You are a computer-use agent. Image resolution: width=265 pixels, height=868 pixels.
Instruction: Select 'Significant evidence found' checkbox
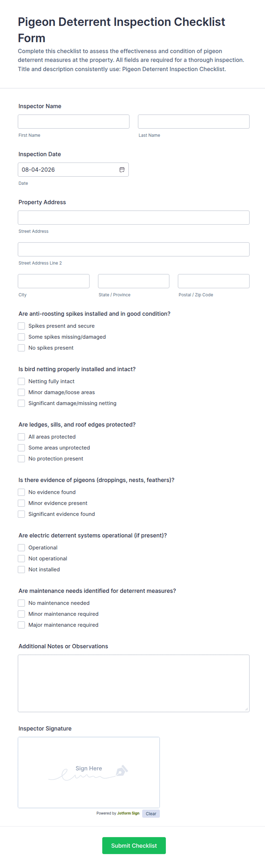tap(21, 514)
